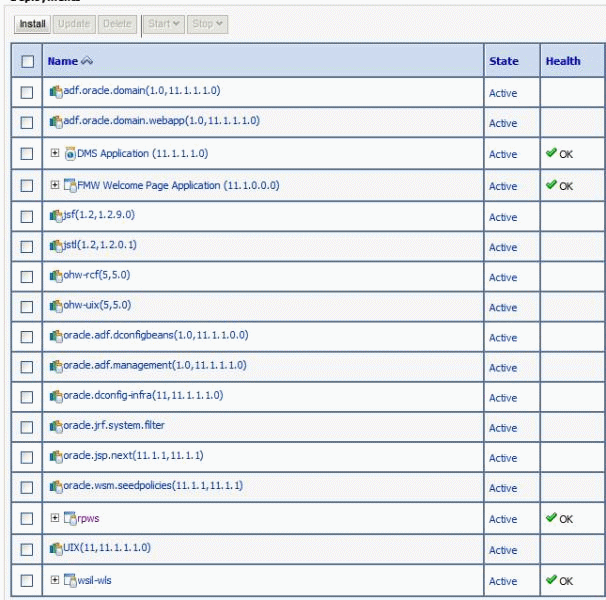Click the OK health text for wsil-wls

[x=566, y=581]
